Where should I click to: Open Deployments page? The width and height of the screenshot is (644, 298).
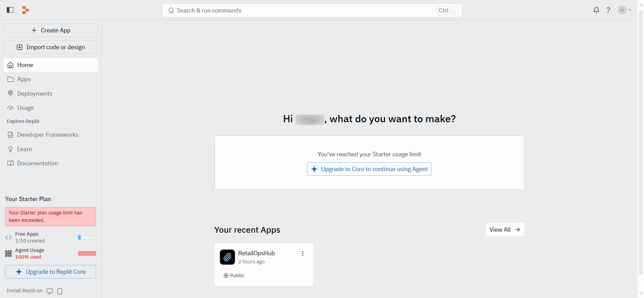(x=51, y=94)
